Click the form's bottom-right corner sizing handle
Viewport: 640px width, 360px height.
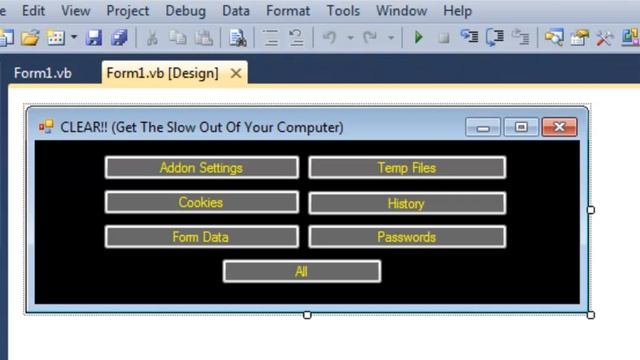pyautogui.click(x=591, y=315)
